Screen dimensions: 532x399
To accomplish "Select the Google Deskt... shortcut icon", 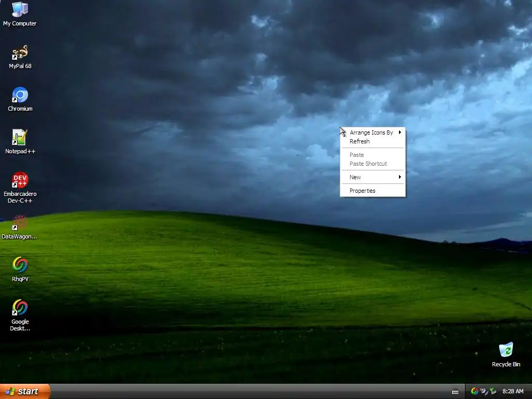I will pyautogui.click(x=20, y=315).
